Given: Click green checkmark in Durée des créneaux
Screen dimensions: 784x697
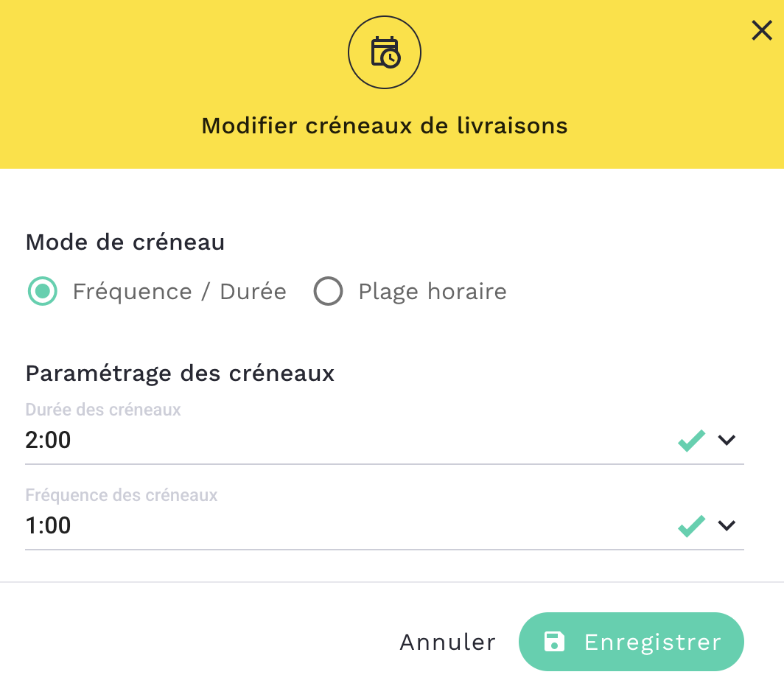Looking at the screenshot, I should [691, 441].
